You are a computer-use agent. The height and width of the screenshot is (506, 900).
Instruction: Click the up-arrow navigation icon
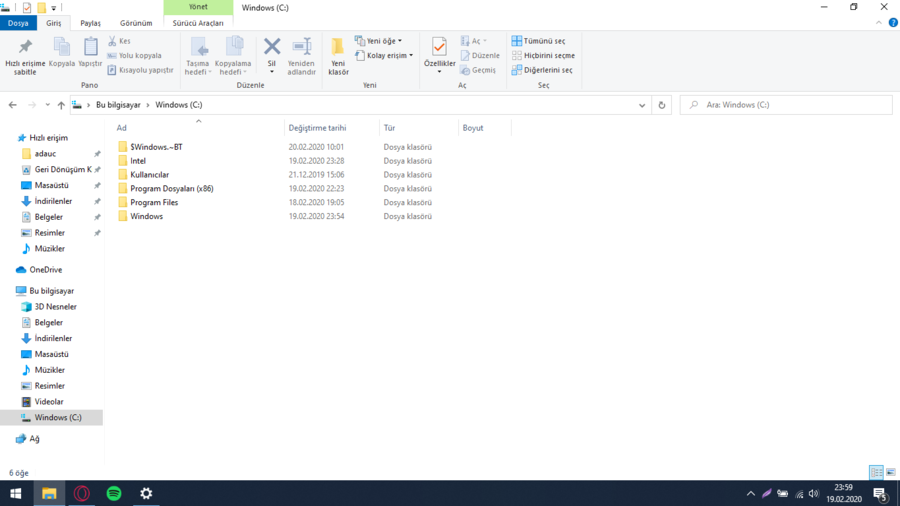pyautogui.click(x=61, y=105)
